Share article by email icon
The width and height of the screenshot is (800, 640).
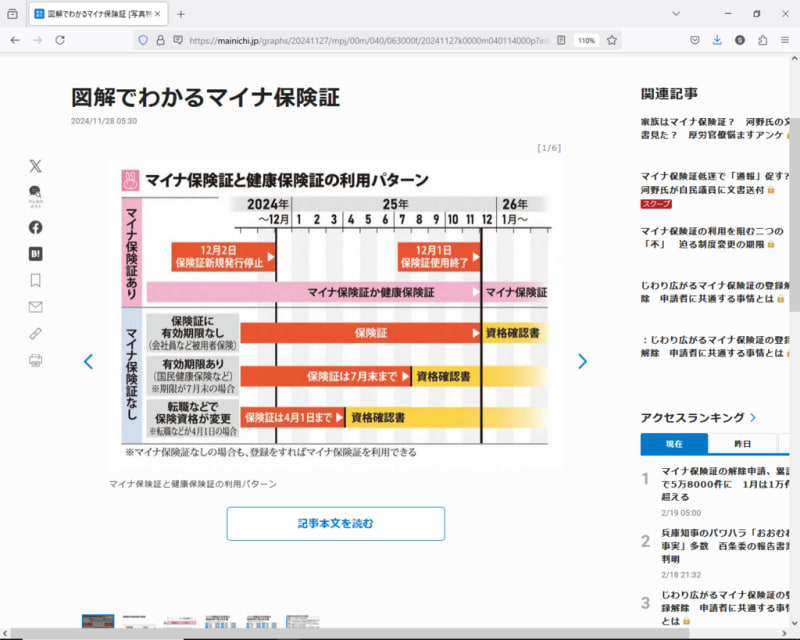tap(35, 307)
